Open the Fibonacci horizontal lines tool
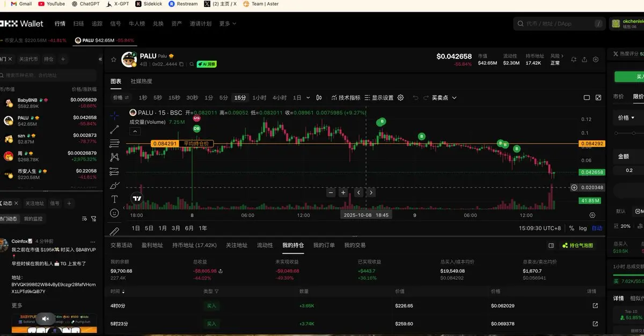The image size is (644, 336). pyautogui.click(x=114, y=143)
